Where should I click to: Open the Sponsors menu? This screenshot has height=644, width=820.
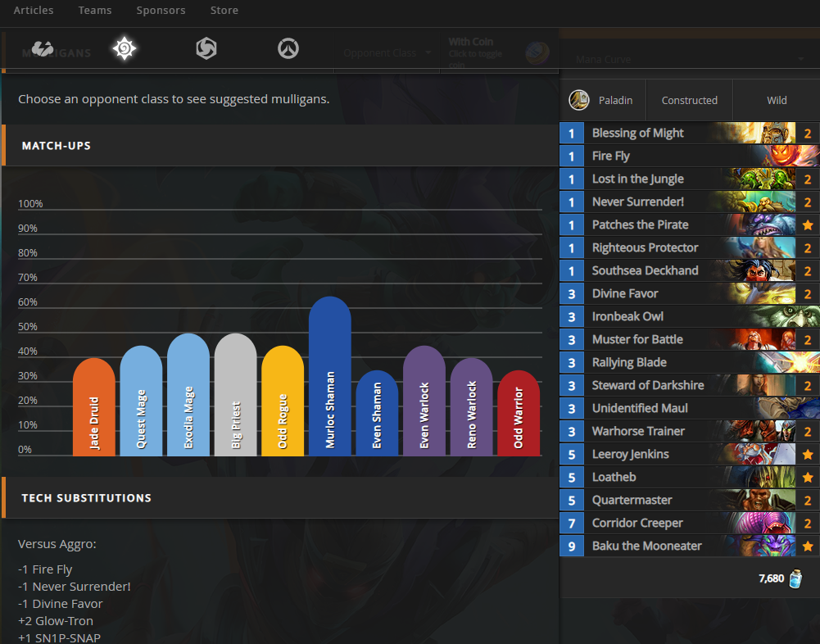161,10
